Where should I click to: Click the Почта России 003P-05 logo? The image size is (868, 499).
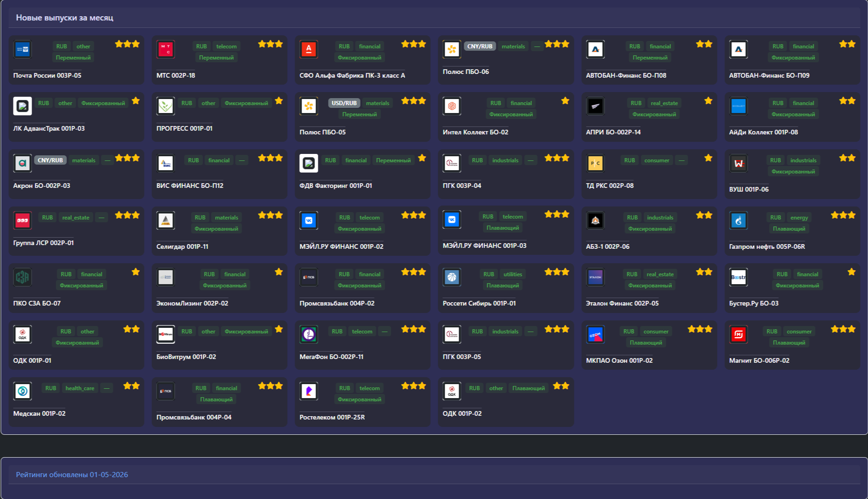click(22, 49)
